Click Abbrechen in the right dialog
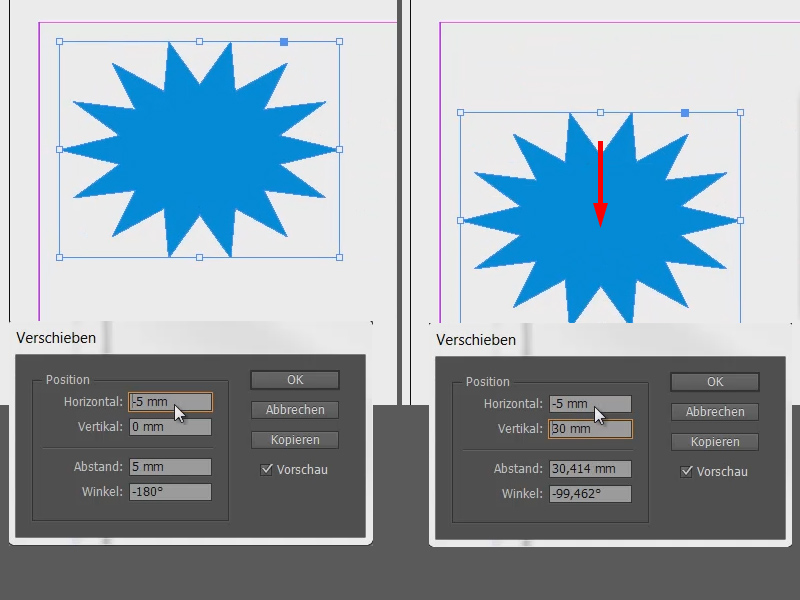800x600 pixels. click(x=714, y=412)
